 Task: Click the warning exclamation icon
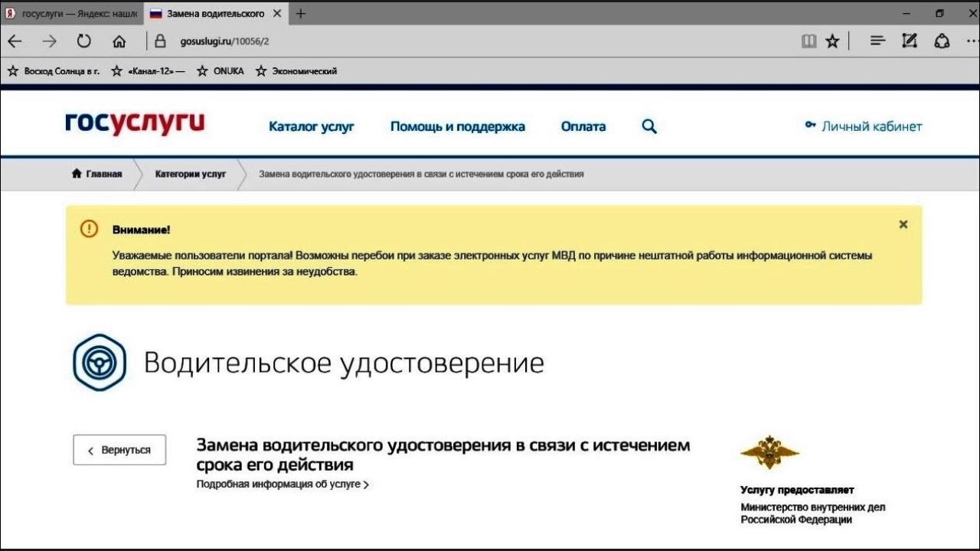point(90,229)
